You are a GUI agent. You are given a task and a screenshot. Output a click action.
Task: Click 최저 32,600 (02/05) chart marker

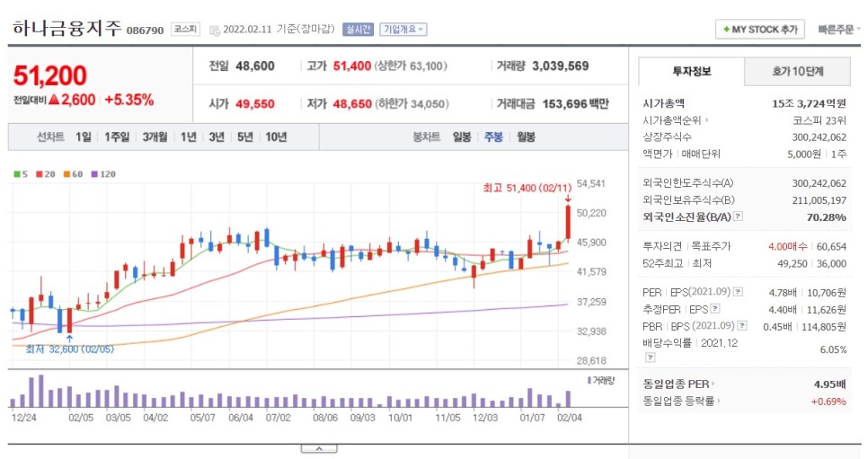pos(70,349)
